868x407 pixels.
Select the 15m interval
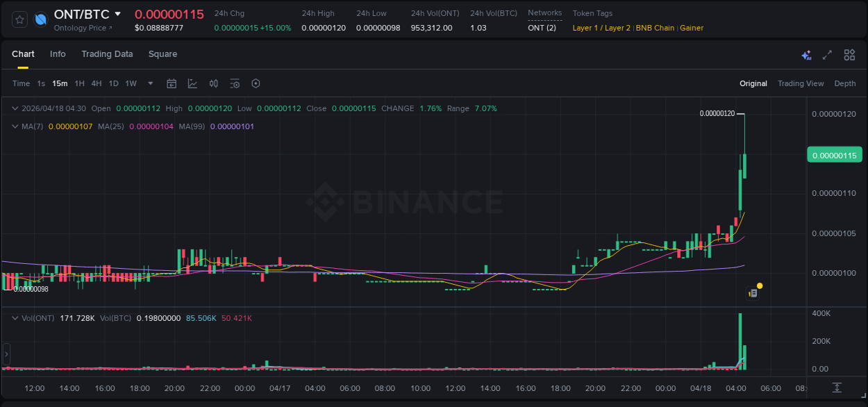pos(60,83)
